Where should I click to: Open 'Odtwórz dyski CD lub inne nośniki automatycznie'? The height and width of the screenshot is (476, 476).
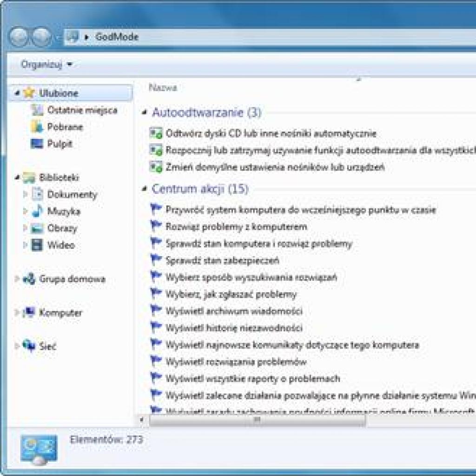tap(271, 133)
